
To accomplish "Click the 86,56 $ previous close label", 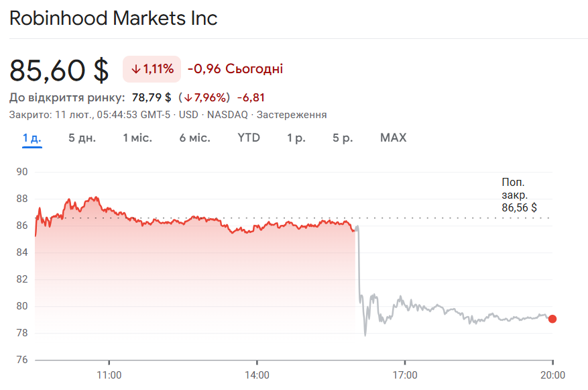I will [x=519, y=208].
